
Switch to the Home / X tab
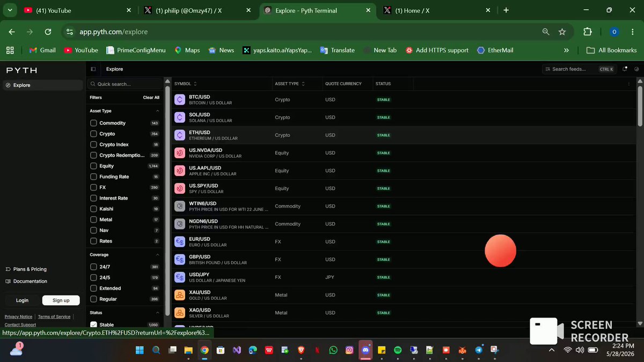click(x=437, y=10)
